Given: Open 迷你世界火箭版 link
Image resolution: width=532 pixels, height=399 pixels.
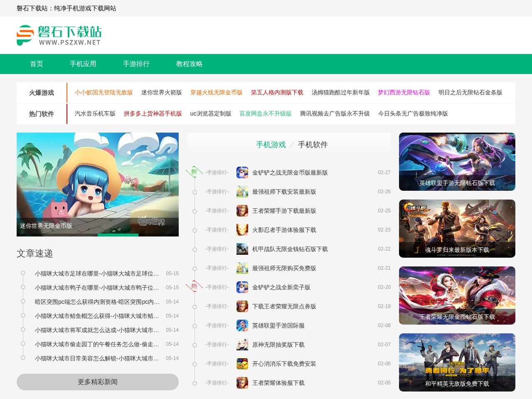Looking at the screenshot, I should coord(162,92).
